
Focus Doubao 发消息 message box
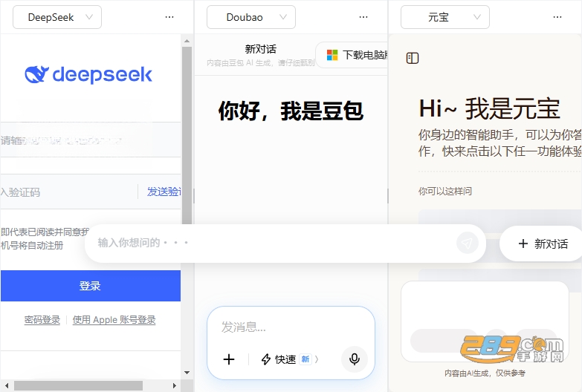[291, 327]
